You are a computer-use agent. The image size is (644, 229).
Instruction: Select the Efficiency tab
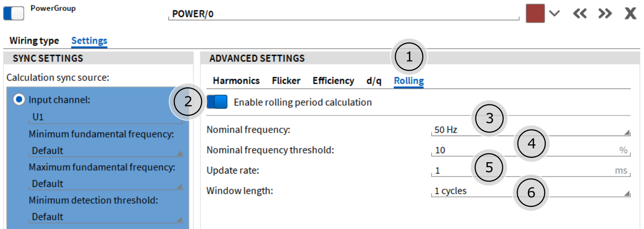[x=333, y=81]
